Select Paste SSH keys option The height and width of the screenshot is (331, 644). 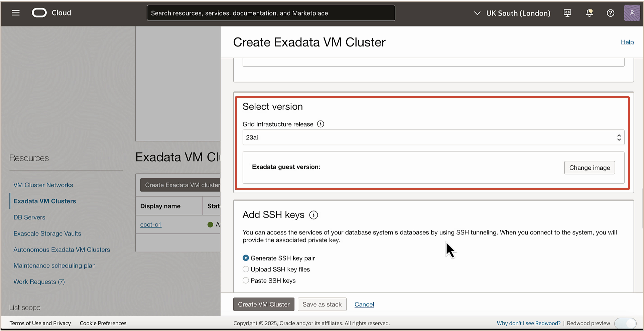coord(246,280)
